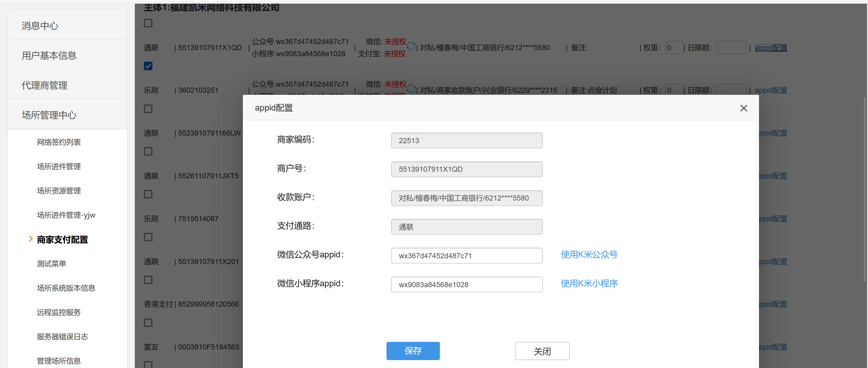Open 服务器错误日志 menu item
Screen dimensions: 868x368
(62, 336)
